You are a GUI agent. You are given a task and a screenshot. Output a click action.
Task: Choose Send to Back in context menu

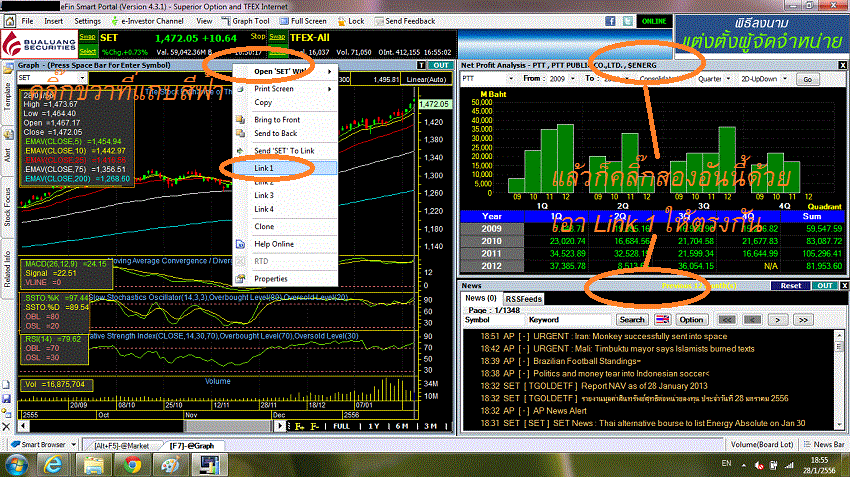(285, 133)
